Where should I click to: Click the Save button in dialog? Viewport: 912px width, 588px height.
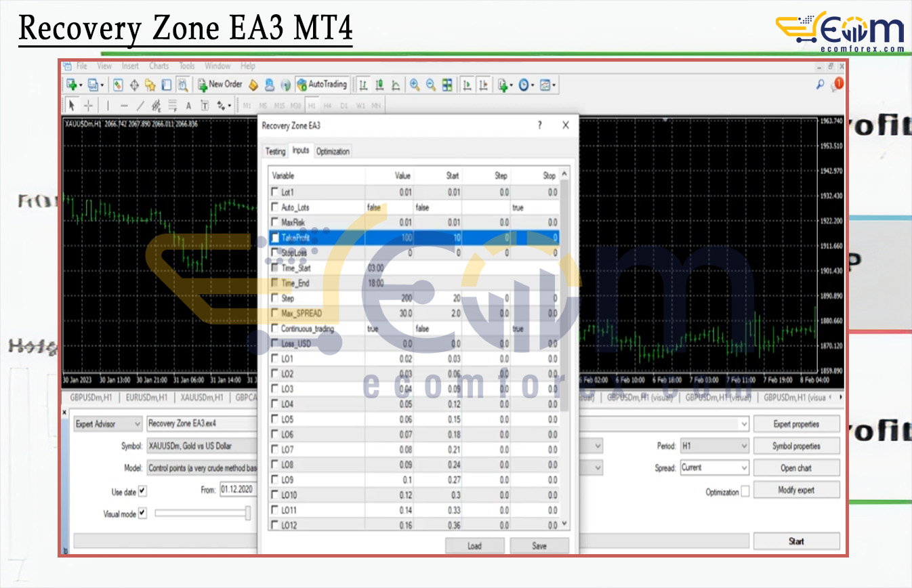coord(539,546)
